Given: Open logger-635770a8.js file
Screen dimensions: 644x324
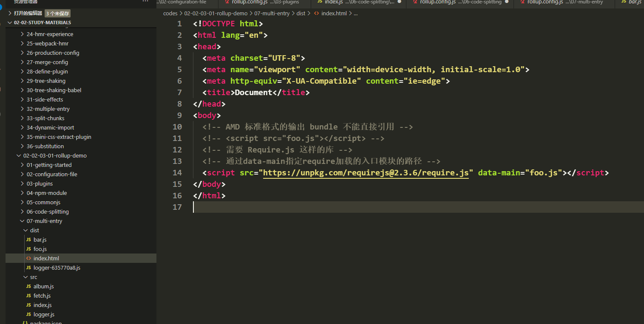Looking at the screenshot, I should click(57, 268).
